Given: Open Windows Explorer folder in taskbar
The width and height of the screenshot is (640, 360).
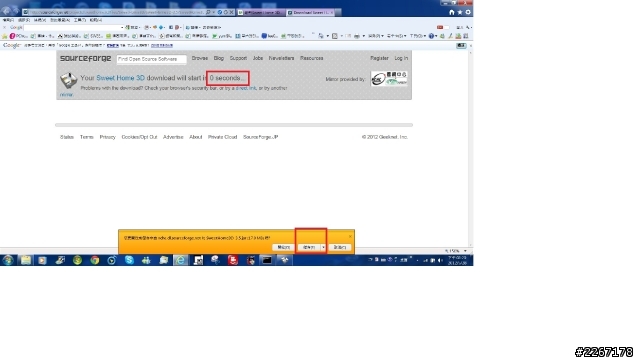Looking at the screenshot, I should tap(26, 260).
